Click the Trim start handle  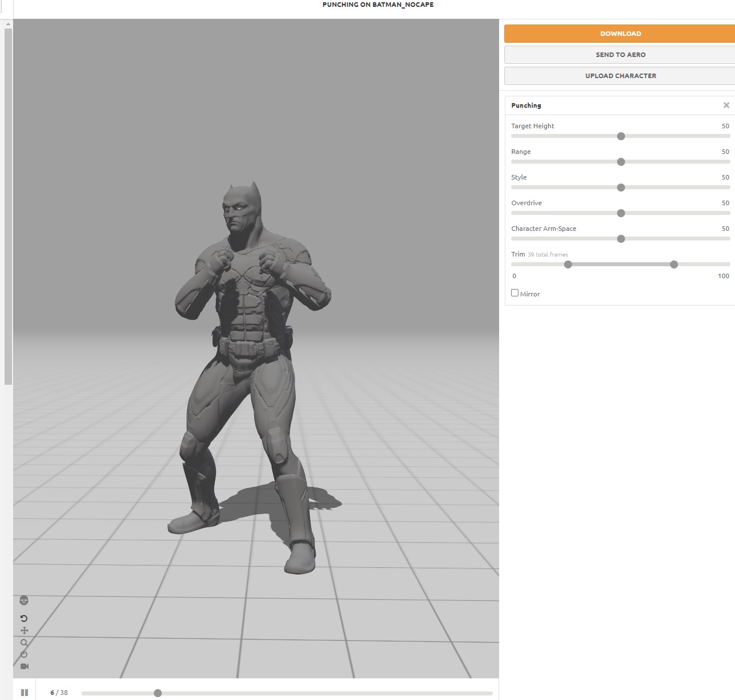coord(568,264)
